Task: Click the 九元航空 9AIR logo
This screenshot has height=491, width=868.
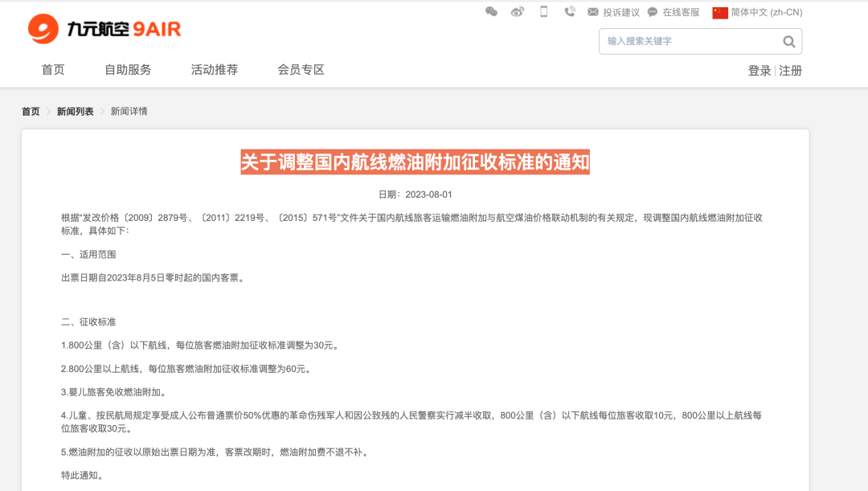Action: 103,28
